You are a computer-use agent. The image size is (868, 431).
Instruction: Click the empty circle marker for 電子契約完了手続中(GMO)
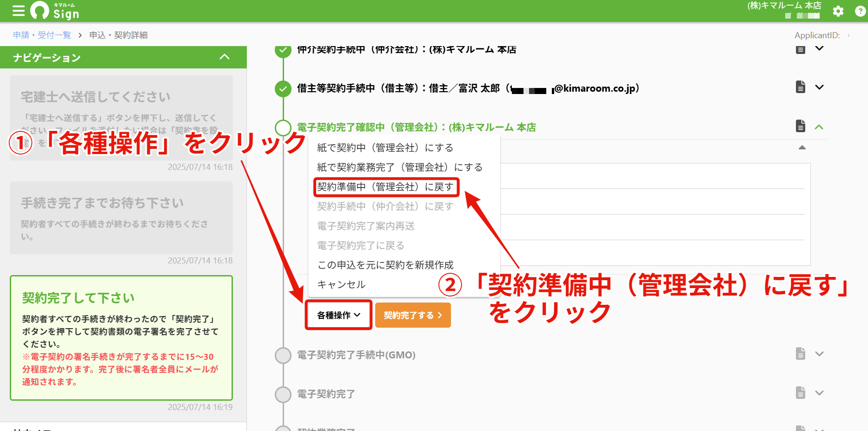pos(283,356)
